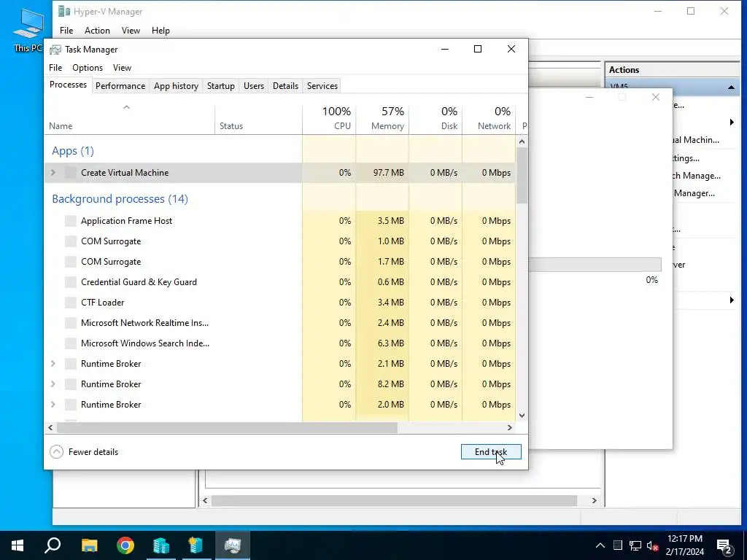Screen dimensions: 747x560
Task: Click the Microsoft Windows Search Inde... icon
Action: tap(71, 343)
